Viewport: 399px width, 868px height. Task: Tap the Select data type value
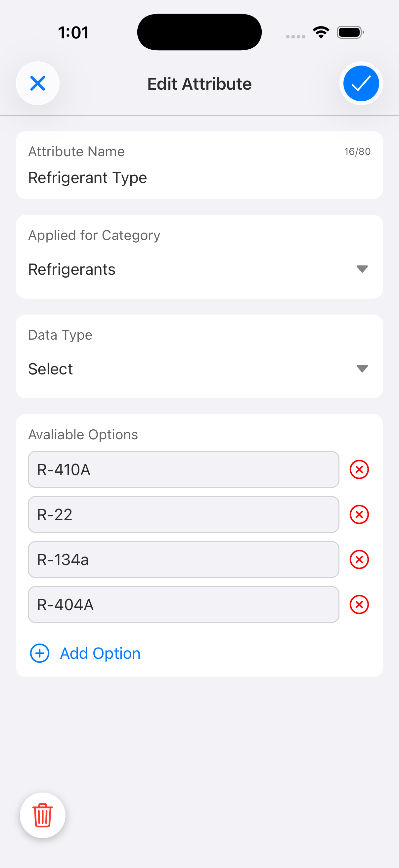(x=51, y=369)
